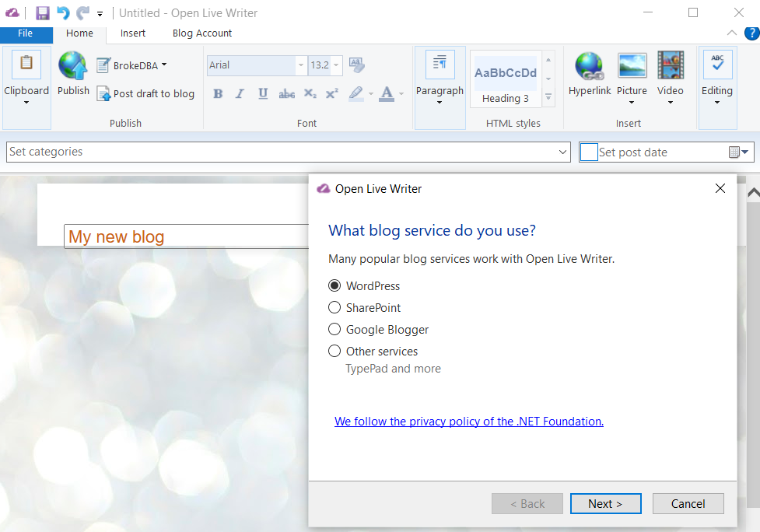Open the Set categories dropdown
Viewport: 760px width, 532px height.
[562, 152]
